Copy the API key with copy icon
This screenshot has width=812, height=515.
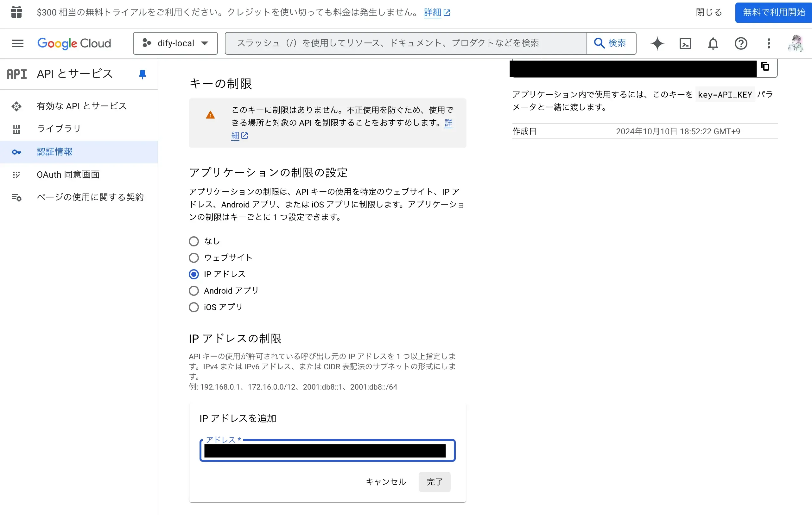point(765,67)
